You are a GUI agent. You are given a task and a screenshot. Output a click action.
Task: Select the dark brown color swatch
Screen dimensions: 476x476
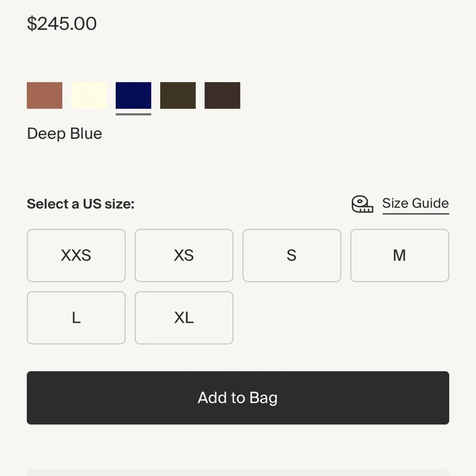222,95
